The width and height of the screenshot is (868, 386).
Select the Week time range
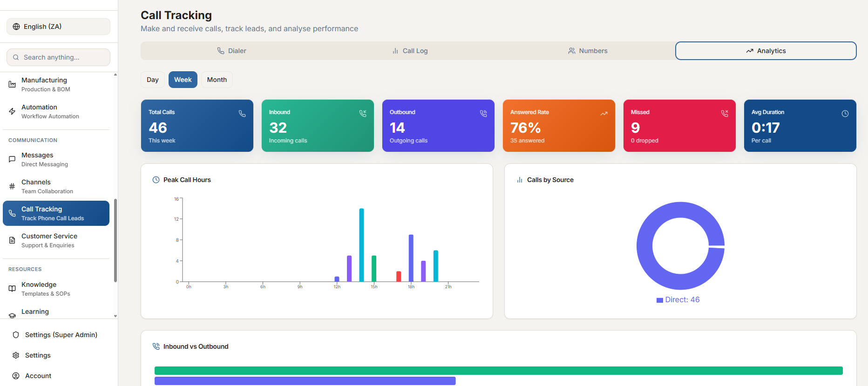point(183,80)
